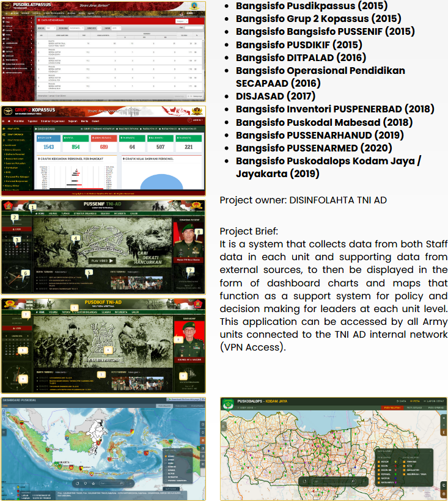Viewport: 448px width, 502px height.
Task: Click the white button in Data Kendaraan header
Action: pyautogui.click(x=182, y=21)
